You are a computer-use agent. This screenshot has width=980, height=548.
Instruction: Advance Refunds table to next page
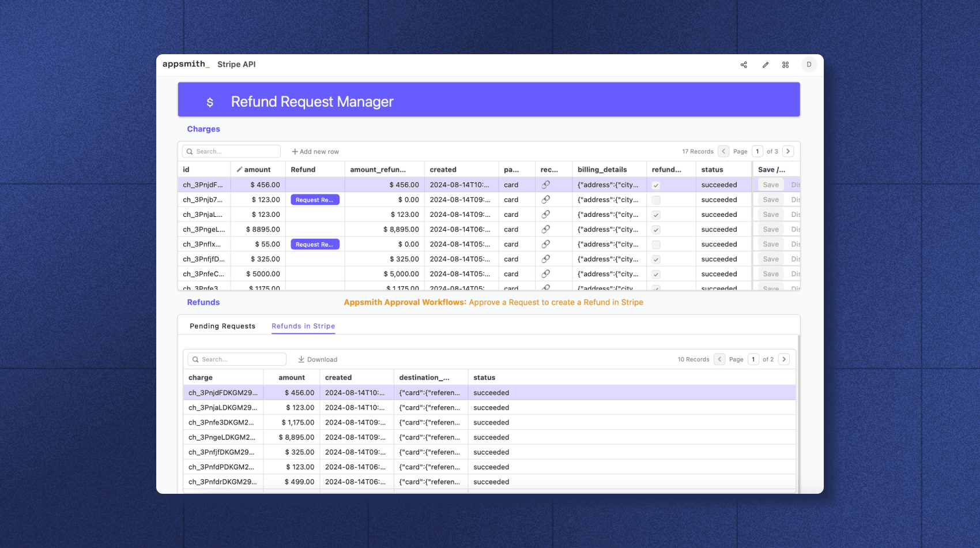784,359
